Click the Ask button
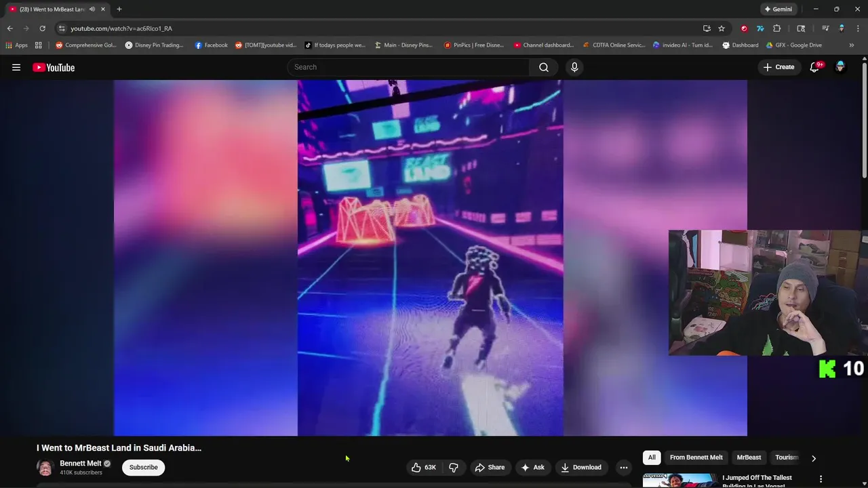This screenshot has width=868, height=488. coord(532,467)
